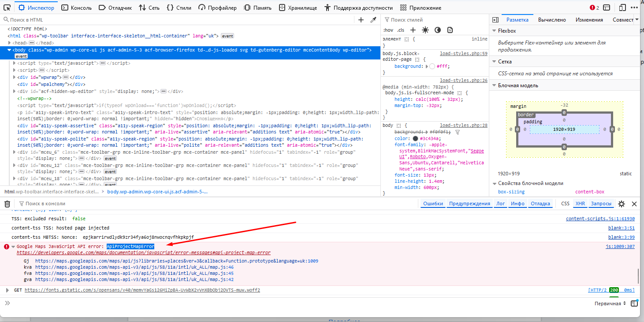Toggle print media simulation icon
The image size is (644, 322).
(x=450, y=30)
